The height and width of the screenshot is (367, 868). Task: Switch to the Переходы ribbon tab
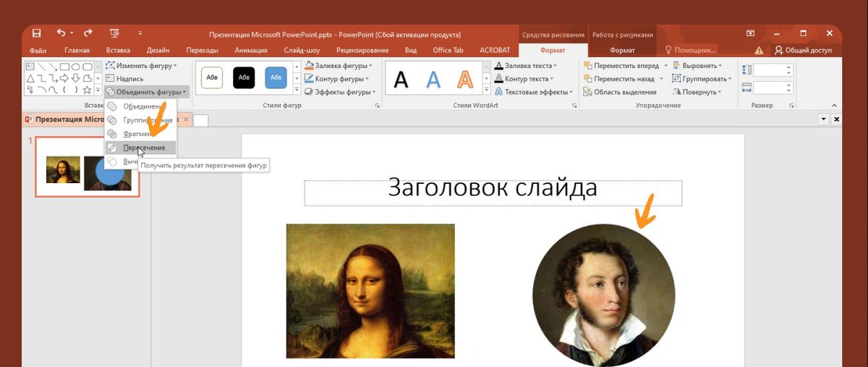click(x=202, y=51)
